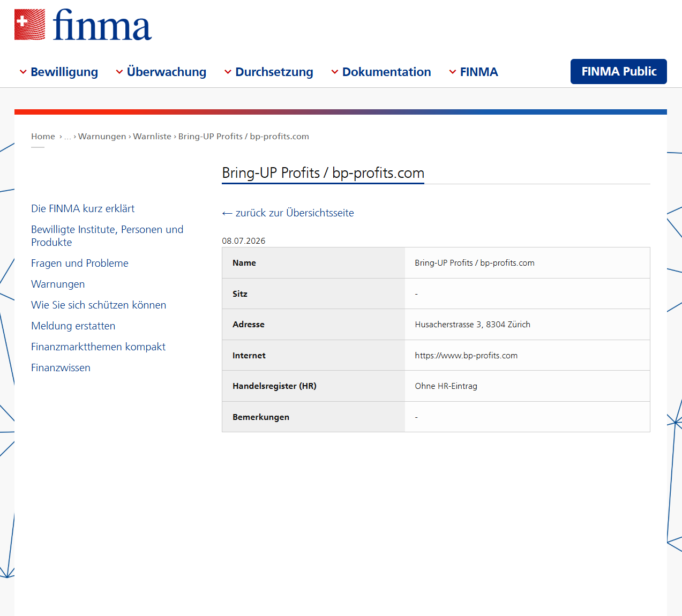Open Wie Sie sich schützen können
This screenshot has width=682, height=616.
tap(99, 305)
